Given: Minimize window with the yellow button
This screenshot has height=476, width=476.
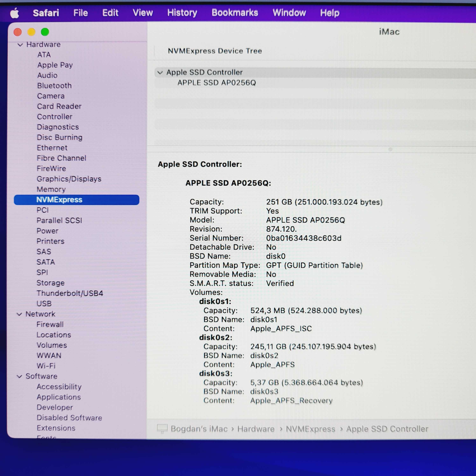Looking at the screenshot, I should 31,32.
